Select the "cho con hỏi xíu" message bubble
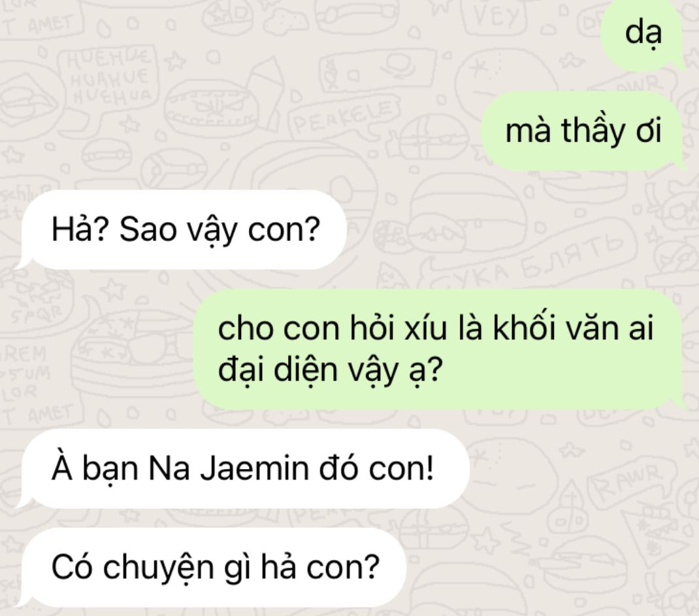The image size is (699, 616). point(440,349)
